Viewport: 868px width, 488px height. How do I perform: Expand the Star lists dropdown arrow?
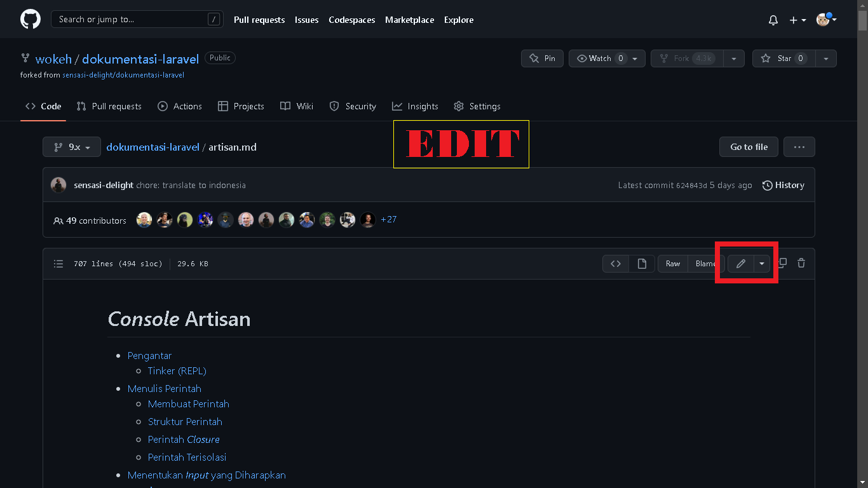826,58
